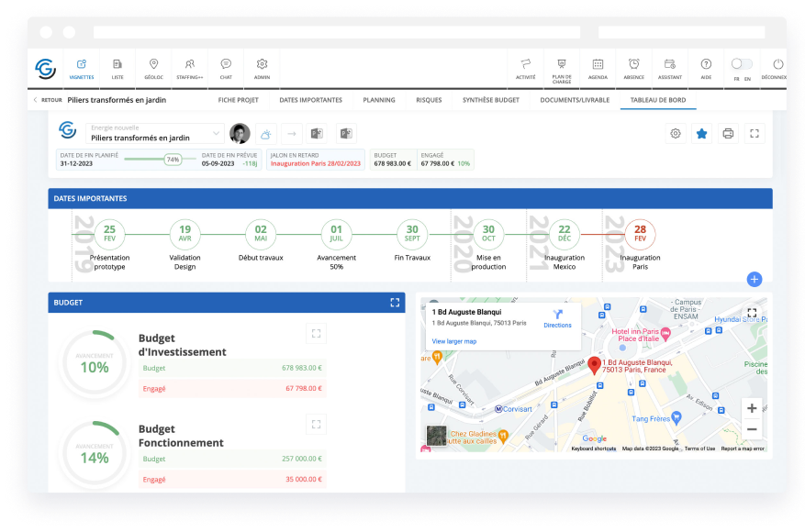Image resolution: width=805 pixels, height=532 pixels.
Task: Click the project progress bar at 74%
Action: tap(160, 159)
